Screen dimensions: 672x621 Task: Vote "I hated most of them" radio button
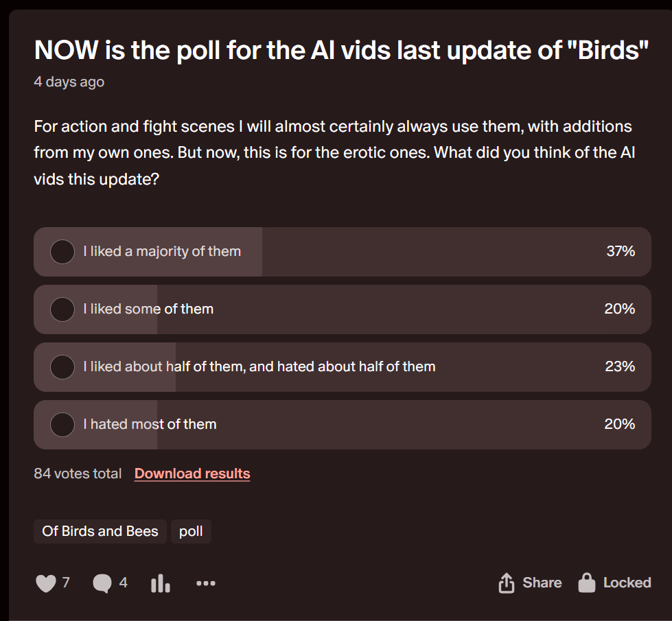[x=62, y=425]
